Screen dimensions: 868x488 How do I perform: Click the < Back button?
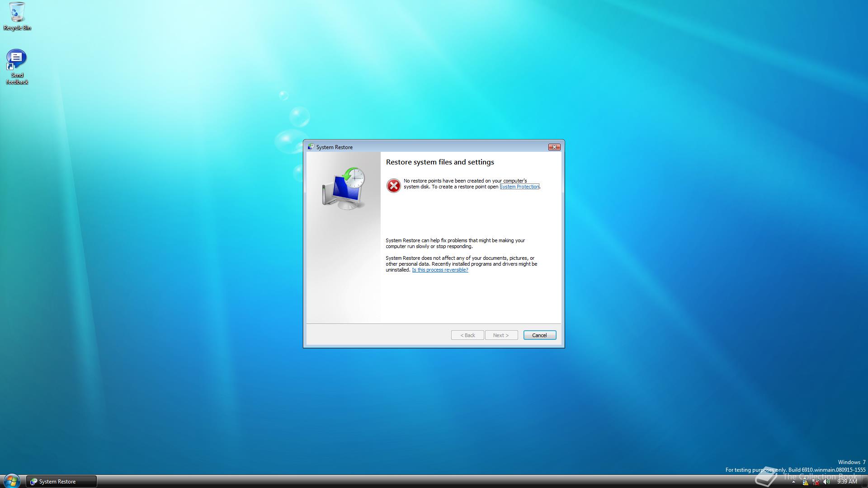coord(467,335)
